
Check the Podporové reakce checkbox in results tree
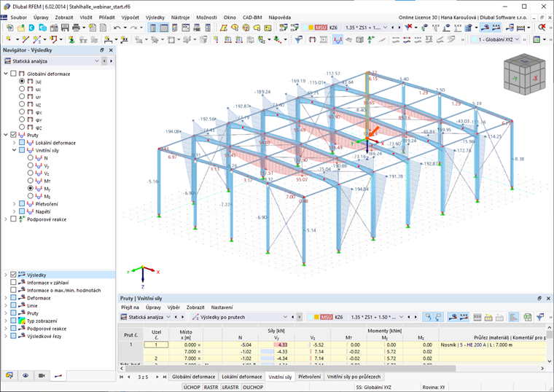13,219
